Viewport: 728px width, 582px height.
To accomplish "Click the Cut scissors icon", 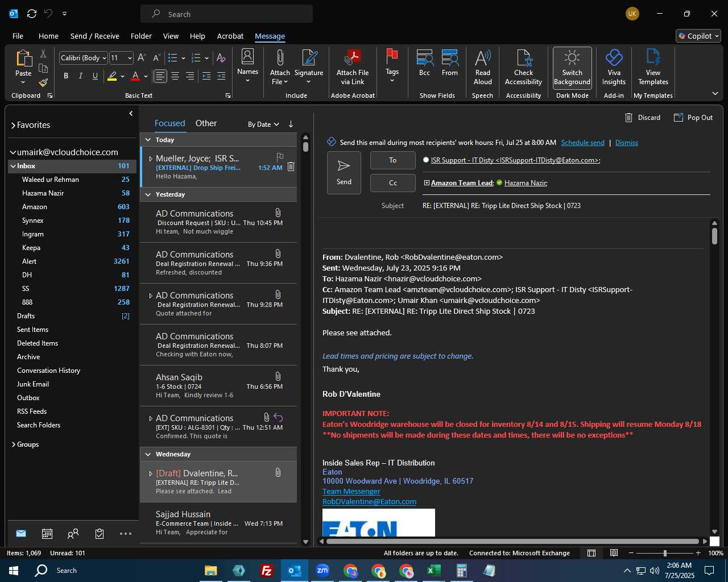I will (x=43, y=53).
